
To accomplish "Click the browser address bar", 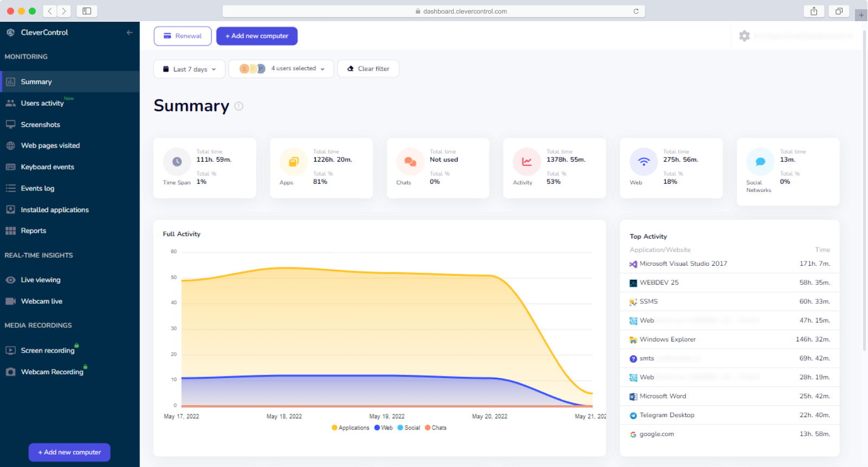I will (x=433, y=11).
